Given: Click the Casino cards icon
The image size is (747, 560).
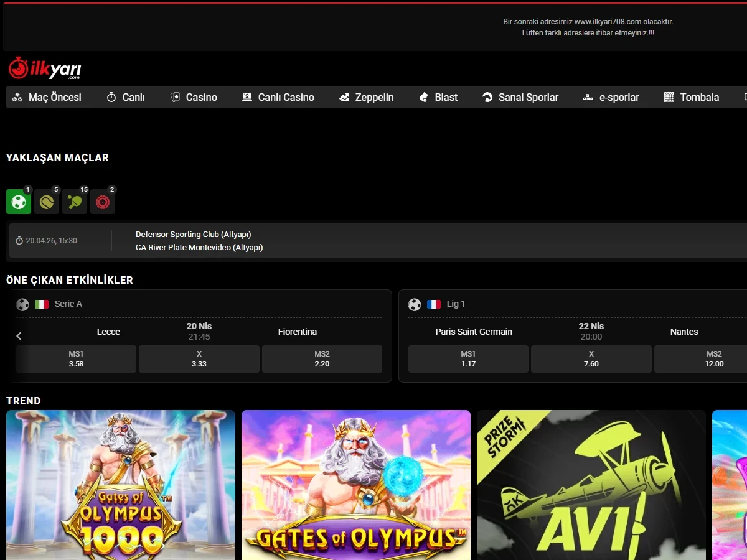Looking at the screenshot, I should click(175, 97).
